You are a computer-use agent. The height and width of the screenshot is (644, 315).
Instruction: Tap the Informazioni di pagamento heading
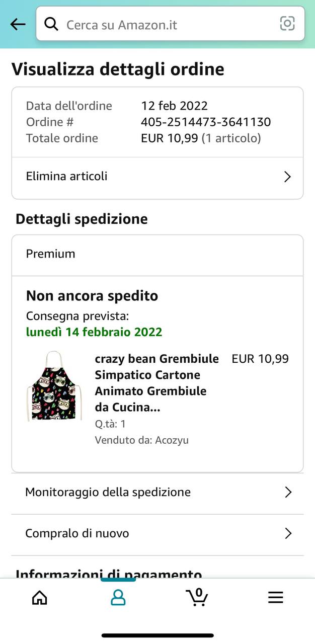coord(109,573)
